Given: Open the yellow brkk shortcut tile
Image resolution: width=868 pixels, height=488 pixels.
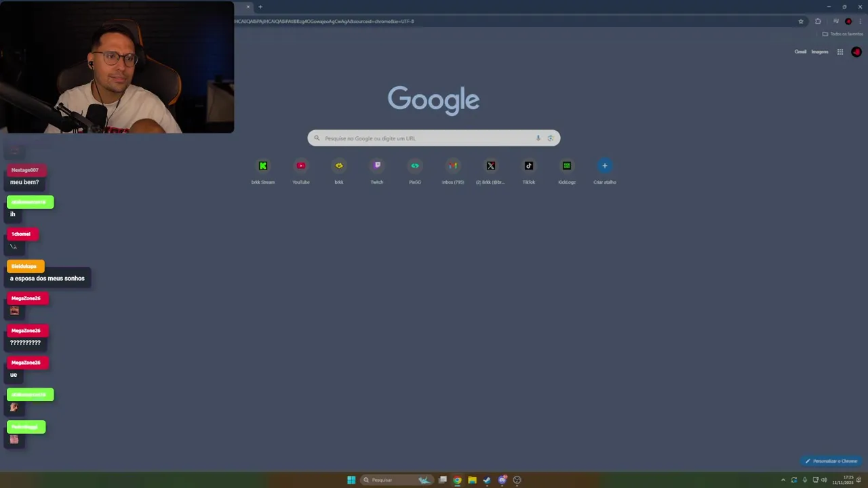Looking at the screenshot, I should (x=339, y=171).
